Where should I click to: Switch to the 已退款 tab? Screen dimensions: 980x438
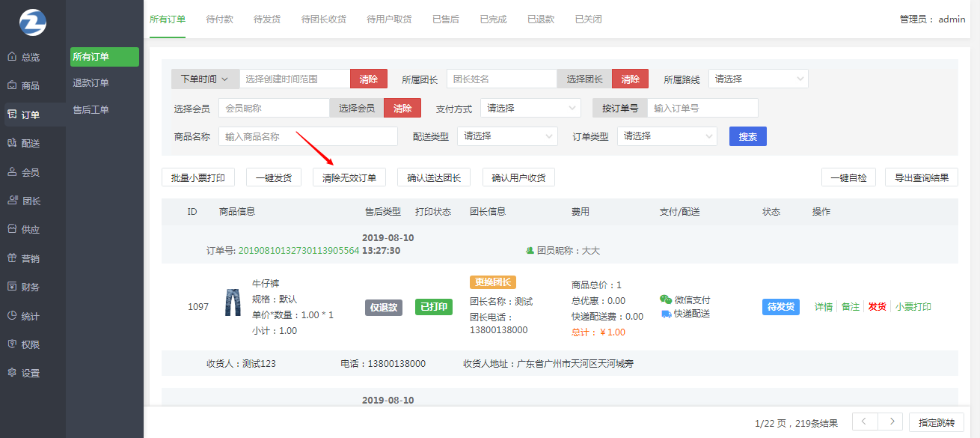click(x=541, y=19)
